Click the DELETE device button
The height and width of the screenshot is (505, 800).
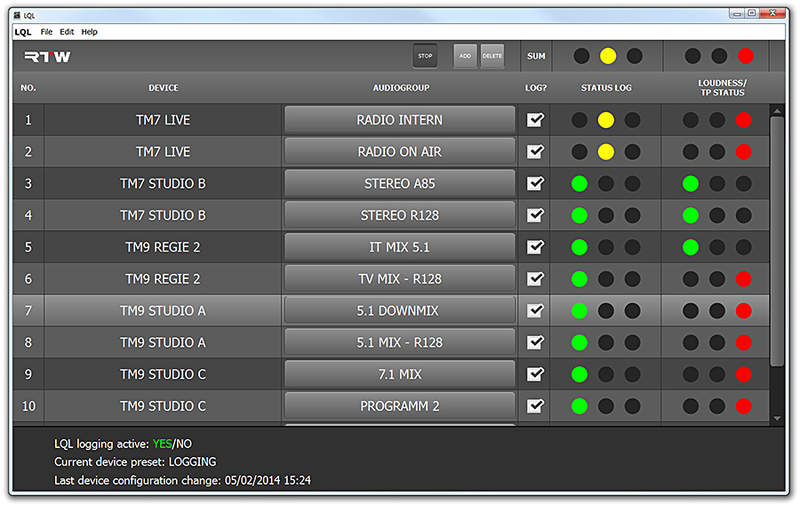pos(492,56)
